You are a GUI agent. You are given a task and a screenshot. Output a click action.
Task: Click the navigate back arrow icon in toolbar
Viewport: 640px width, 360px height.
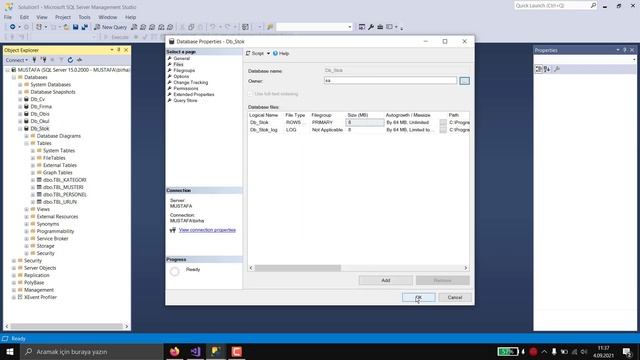tap(13, 27)
